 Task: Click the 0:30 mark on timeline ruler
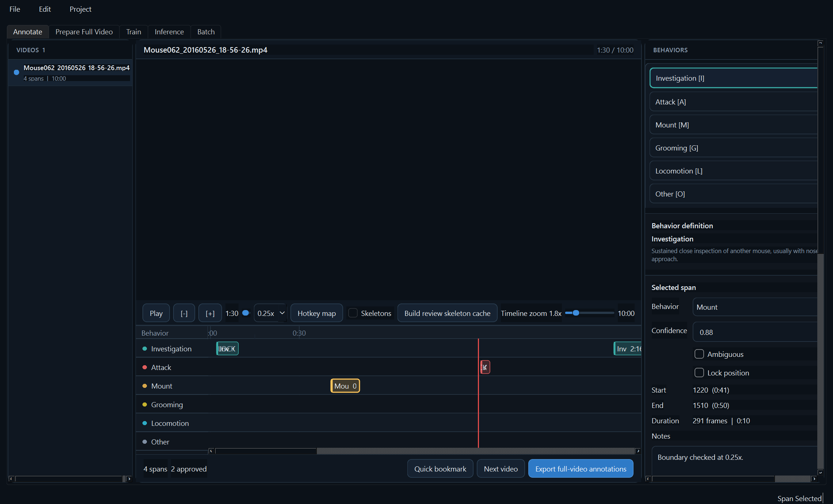click(x=299, y=333)
